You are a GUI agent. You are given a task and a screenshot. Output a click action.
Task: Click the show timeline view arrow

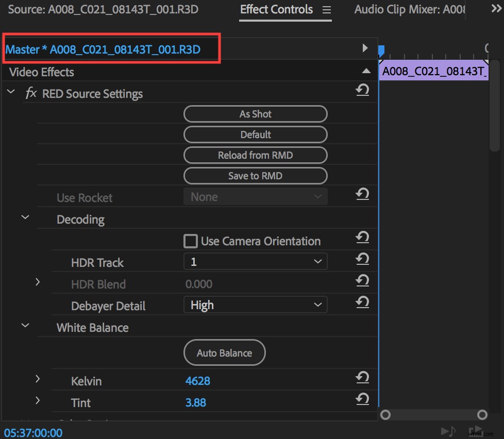tap(365, 47)
